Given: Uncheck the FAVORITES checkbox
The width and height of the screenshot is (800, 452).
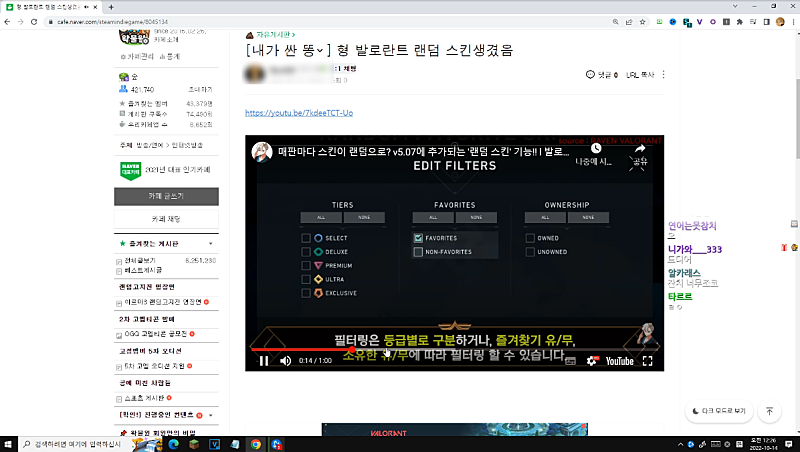Looking at the screenshot, I should tap(418, 238).
